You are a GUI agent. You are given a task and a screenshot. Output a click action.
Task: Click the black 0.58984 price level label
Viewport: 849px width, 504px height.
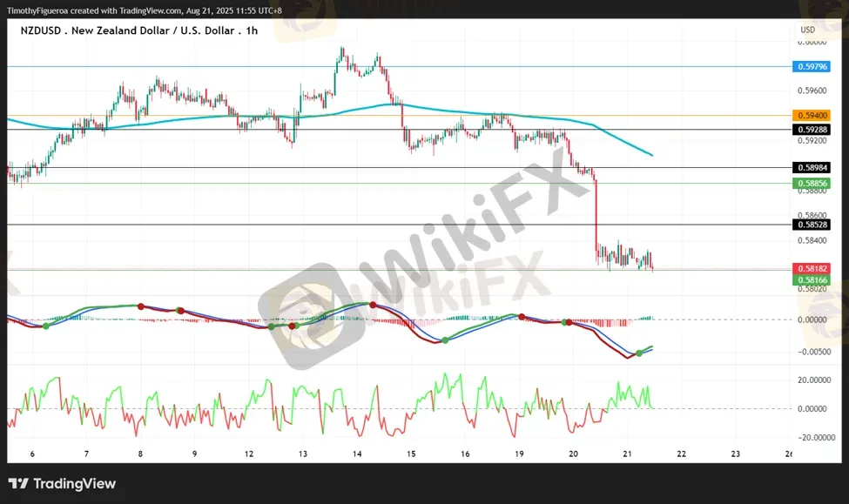click(x=812, y=167)
